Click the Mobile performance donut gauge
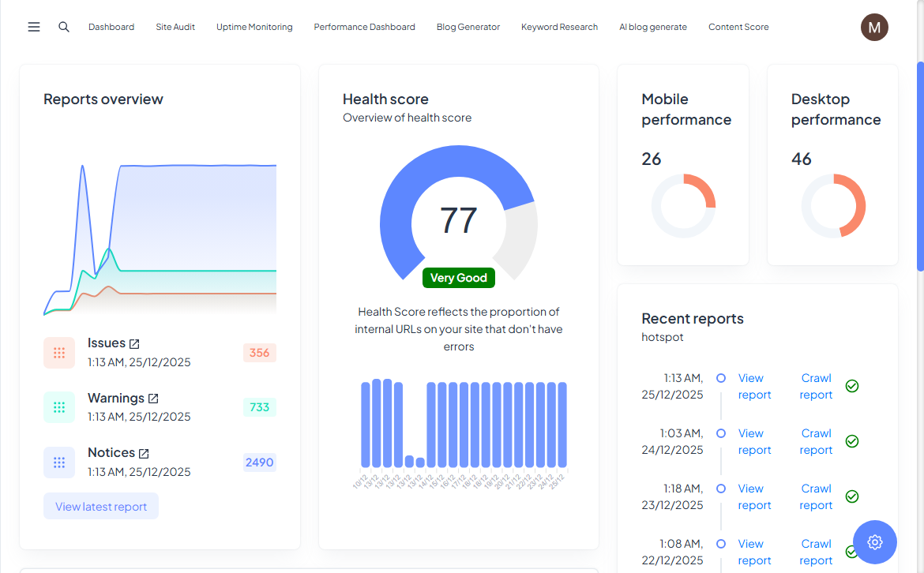The image size is (924, 573). point(683,206)
